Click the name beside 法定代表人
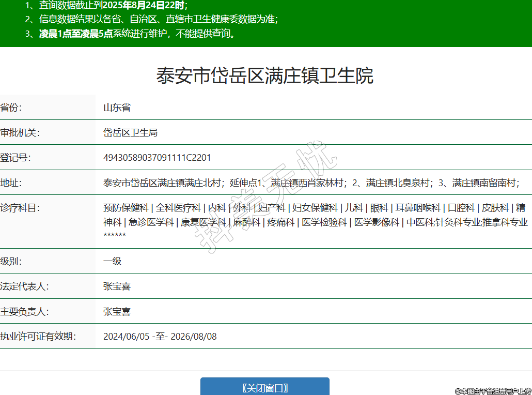The width and height of the screenshot is (532, 395). [x=117, y=286]
